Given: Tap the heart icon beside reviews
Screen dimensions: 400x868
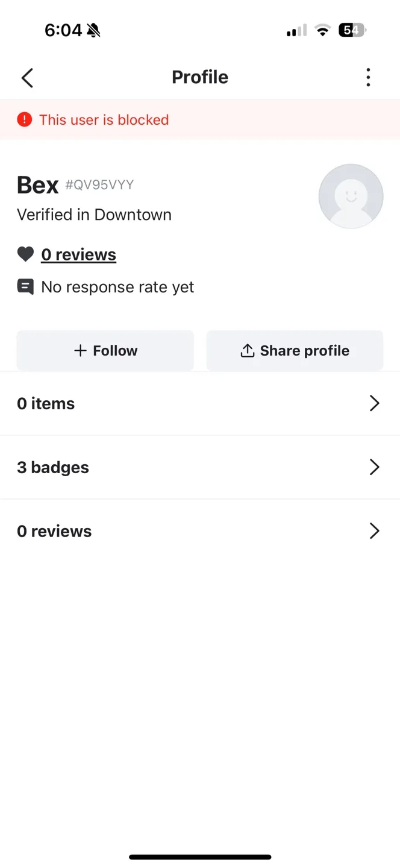Looking at the screenshot, I should 25,254.
